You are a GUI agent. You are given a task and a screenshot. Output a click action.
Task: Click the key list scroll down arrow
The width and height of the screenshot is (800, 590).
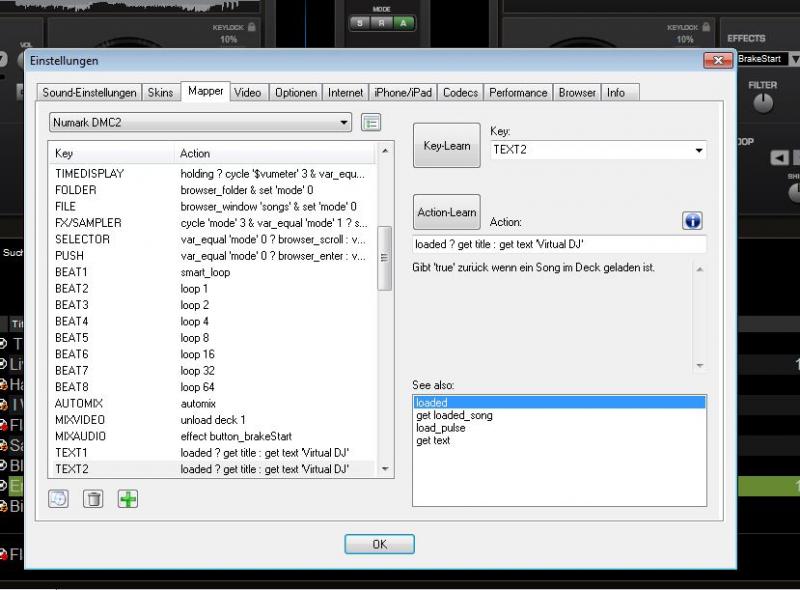click(385, 469)
